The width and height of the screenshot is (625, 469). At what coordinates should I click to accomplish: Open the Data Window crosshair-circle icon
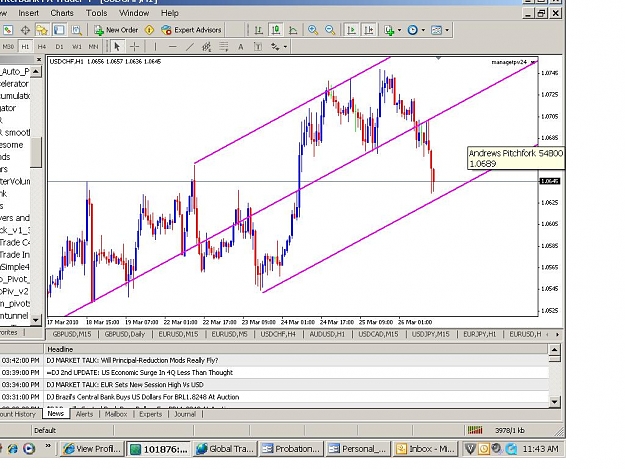click(25, 30)
